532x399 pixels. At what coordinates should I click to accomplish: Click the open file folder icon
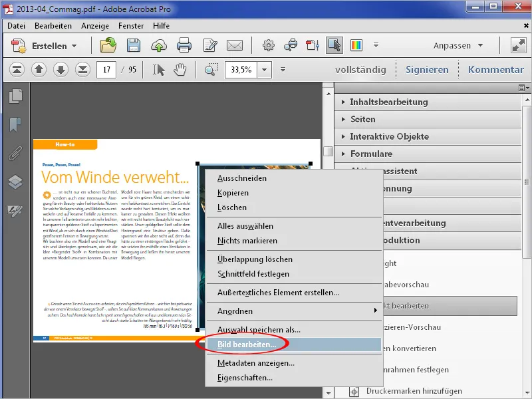coord(108,45)
